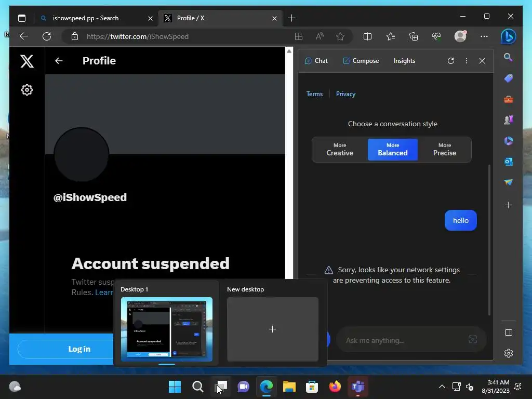This screenshot has height=399, width=532.
Task: Click the page scrollbar up arrow
Action: coord(289,51)
